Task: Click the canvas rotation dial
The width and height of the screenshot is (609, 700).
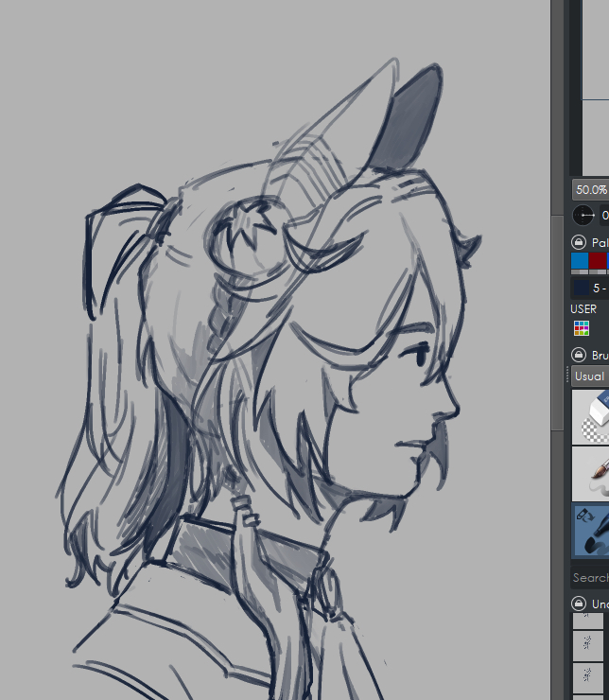Action: click(x=583, y=216)
